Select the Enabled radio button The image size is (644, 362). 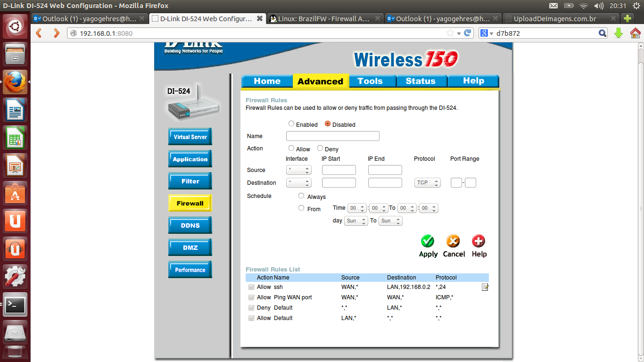pos(291,123)
